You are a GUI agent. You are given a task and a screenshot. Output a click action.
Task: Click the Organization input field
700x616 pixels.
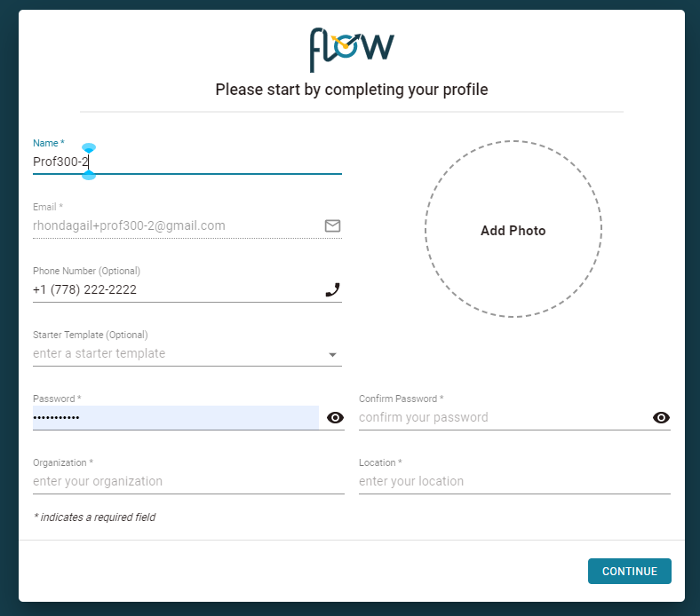tap(188, 481)
